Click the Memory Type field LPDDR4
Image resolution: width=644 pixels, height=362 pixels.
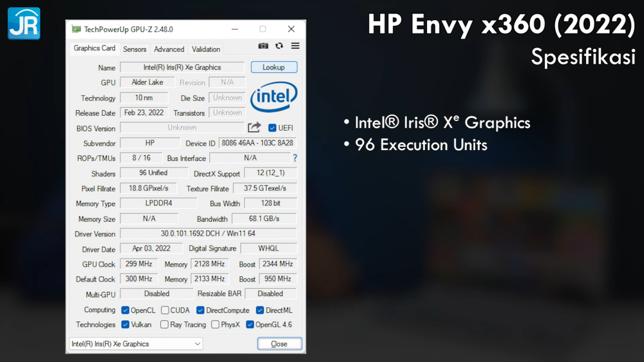[x=158, y=203]
